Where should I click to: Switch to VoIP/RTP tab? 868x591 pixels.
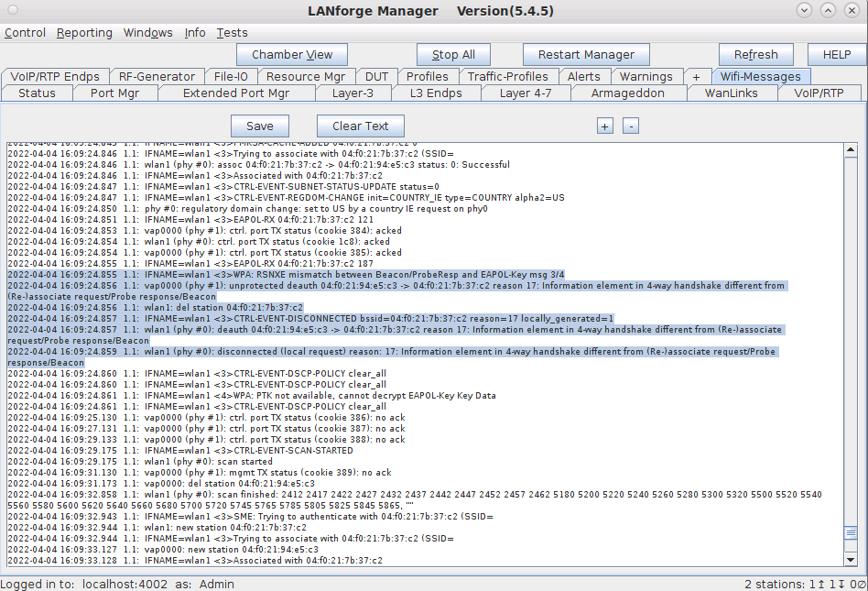(x=819, y=93)
